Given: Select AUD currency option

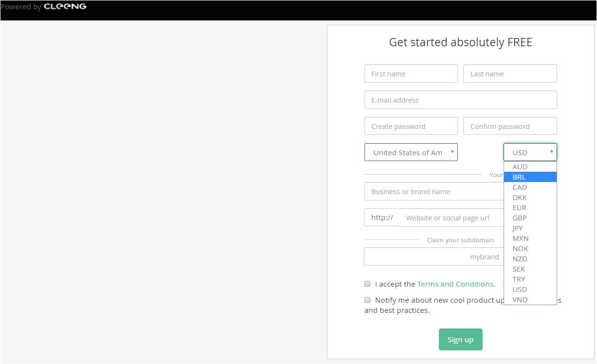Looking at the screenshot, I should pyautogui.click(x=530, y=167).
